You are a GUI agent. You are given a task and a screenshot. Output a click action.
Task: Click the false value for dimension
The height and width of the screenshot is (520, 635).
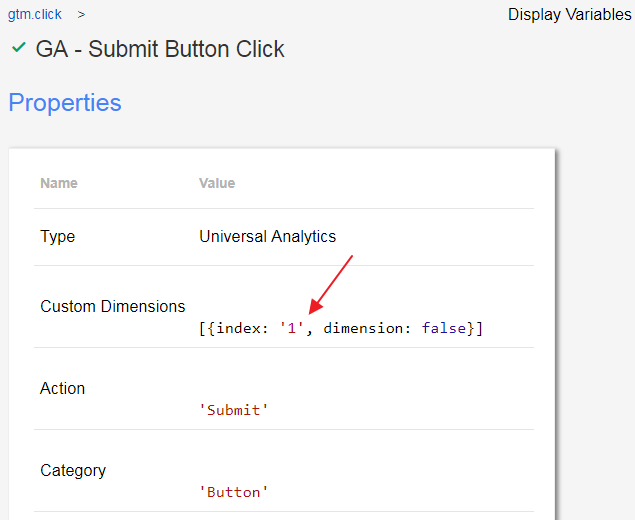(443, 328)
